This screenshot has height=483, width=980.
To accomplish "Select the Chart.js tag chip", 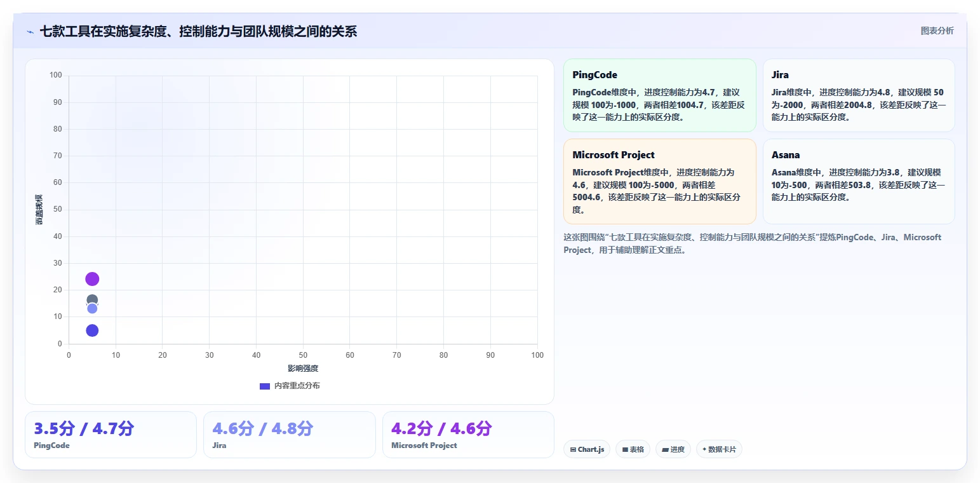I will click(x=587, y=449).
